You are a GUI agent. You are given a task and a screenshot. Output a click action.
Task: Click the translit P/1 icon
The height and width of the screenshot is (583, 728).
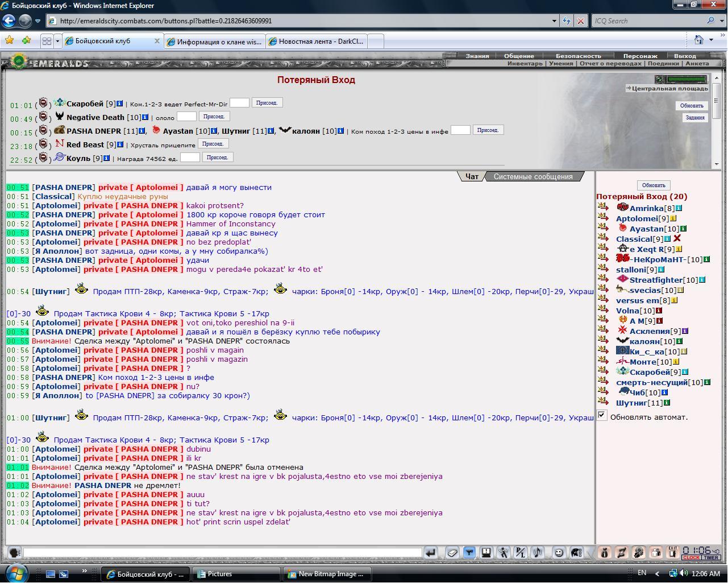pyautogui.click(x=521, y=552)
